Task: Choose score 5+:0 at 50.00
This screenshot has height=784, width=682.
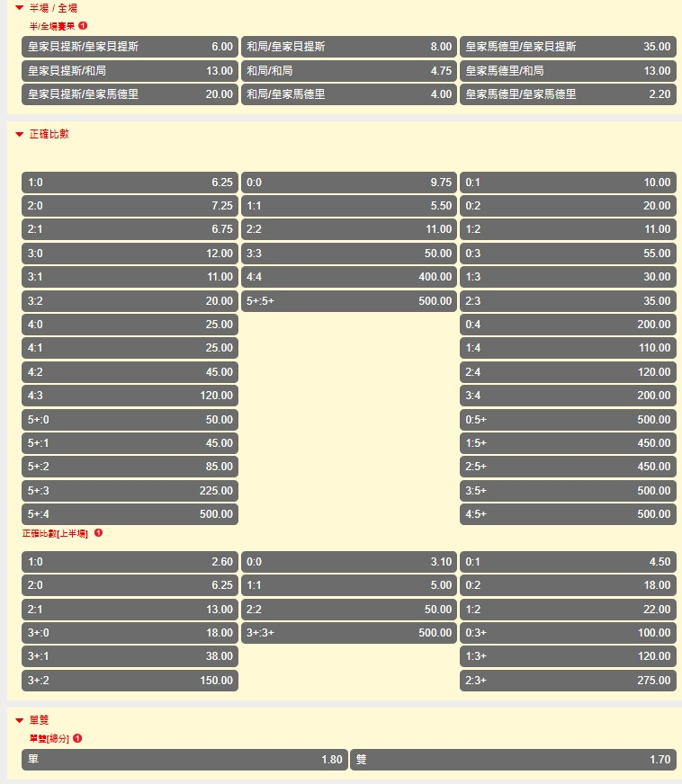Action: [130, 419]
